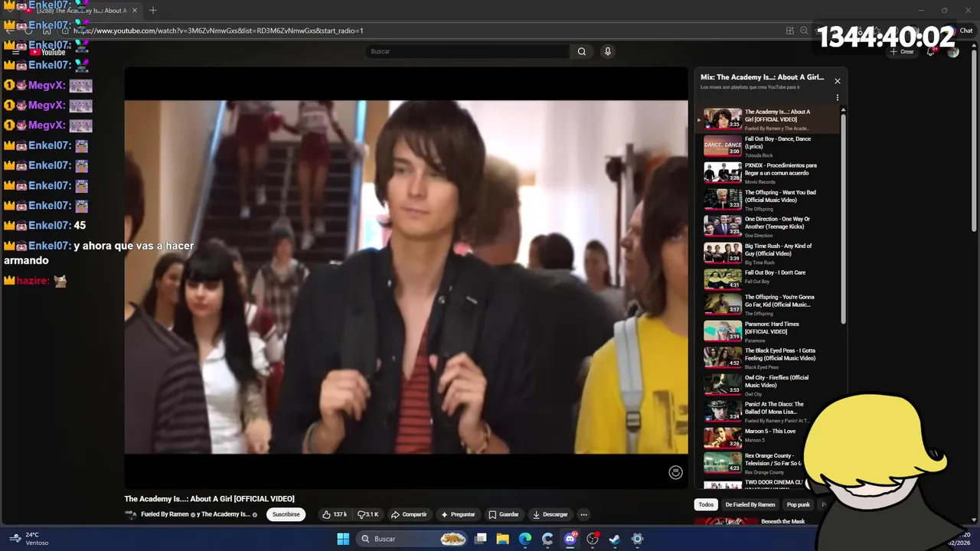The image size is (980, 551).
Task: Open Microsoft Edge from taskbar
Action: click(x=525, y=539)
